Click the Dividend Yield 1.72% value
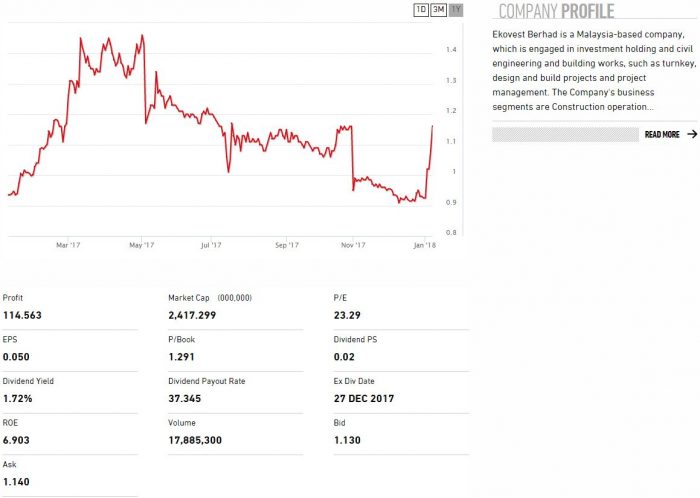Image resolution: width=700 pixels, height=498 pixels. pyautogui.click(x=16, y=398)
